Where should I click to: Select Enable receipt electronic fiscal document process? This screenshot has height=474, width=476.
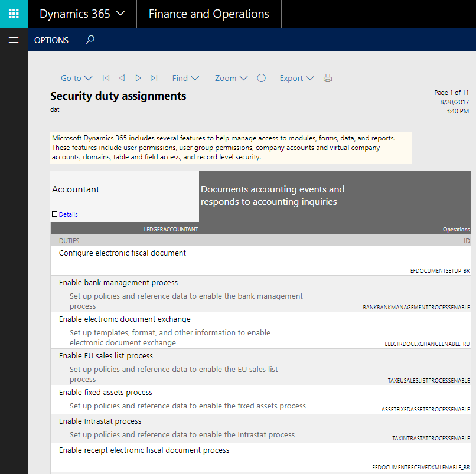[x=144, y=450]
